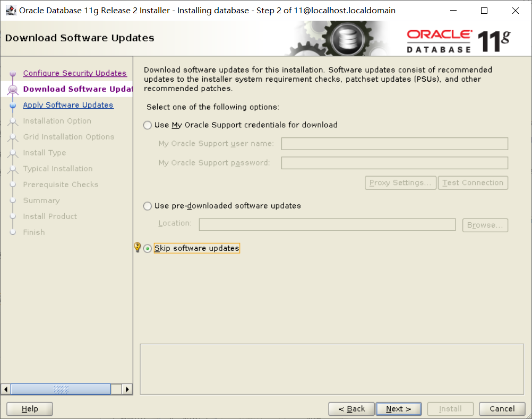
Task: Click the Prerequisite Checks step
Action: (x=61, y=185)
